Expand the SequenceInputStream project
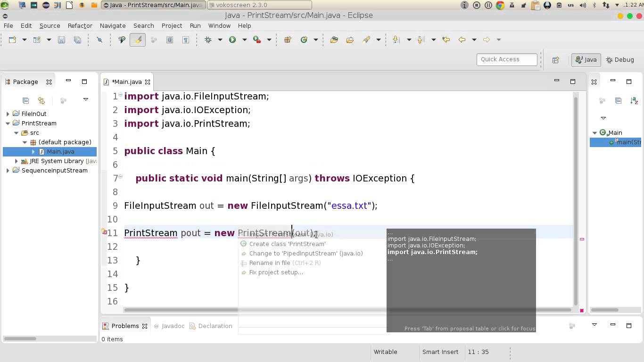644x362 pixels. click(7, 170)
